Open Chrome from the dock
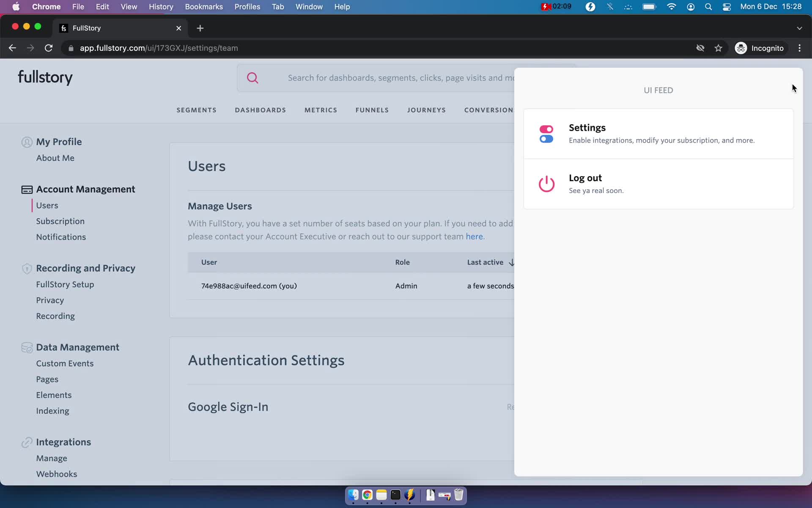Image resolution: width=812 pixels, height=508 pixels. [x=367, y=495]
